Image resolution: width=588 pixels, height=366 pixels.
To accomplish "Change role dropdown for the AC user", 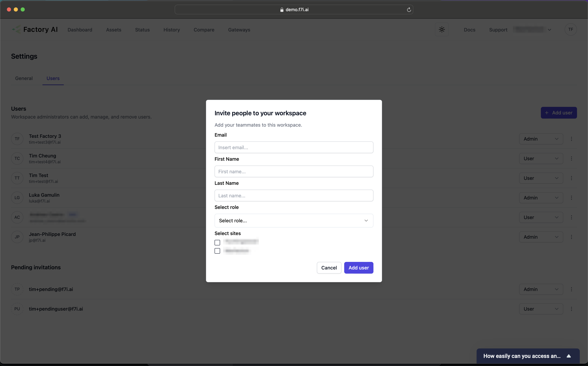I will (541, 217).
